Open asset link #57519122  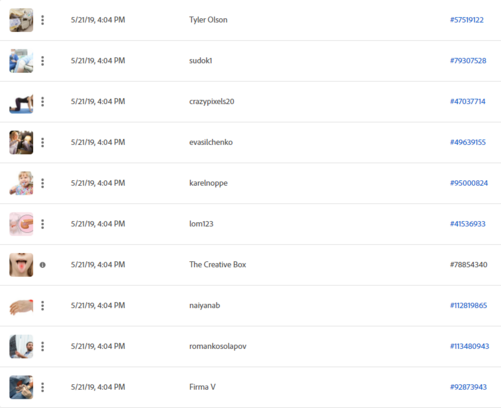click(x=467, y=20)
